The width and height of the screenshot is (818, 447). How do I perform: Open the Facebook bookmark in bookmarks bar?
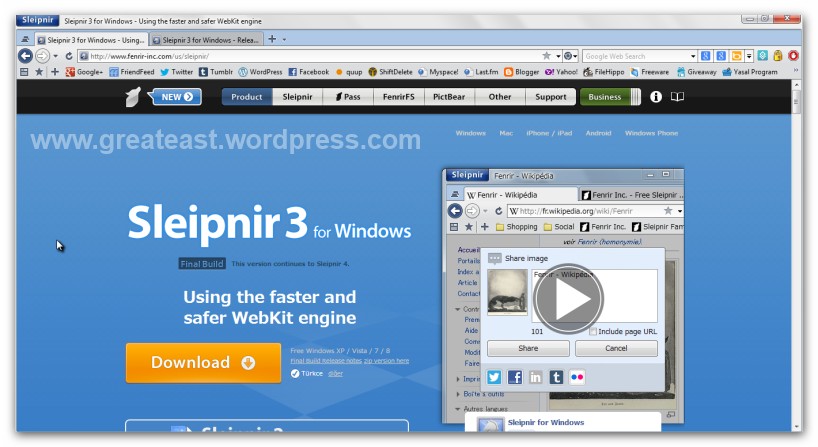[308, 72]
